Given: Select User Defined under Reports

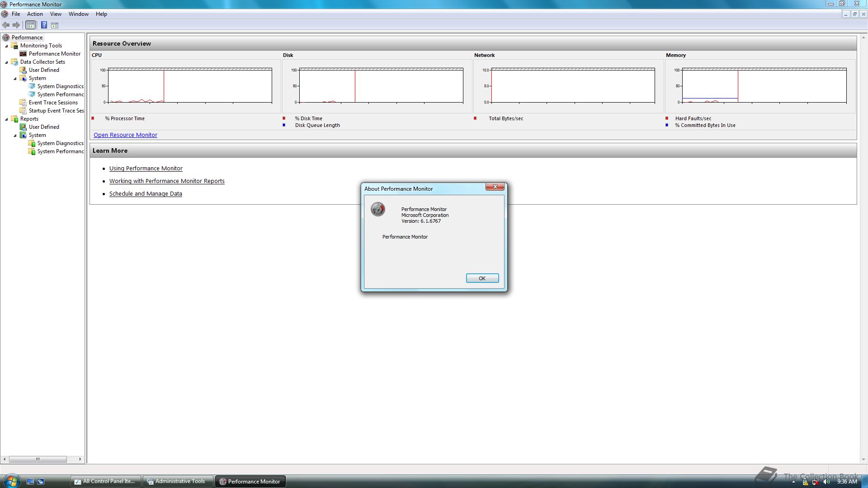Looking at the screenshot, I should pyautogui.click(x=44, y=127).
